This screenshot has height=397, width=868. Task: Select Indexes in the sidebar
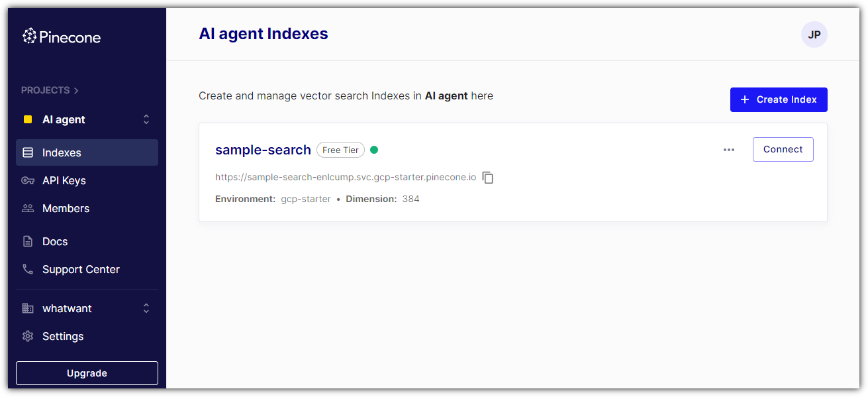[87, 152]
